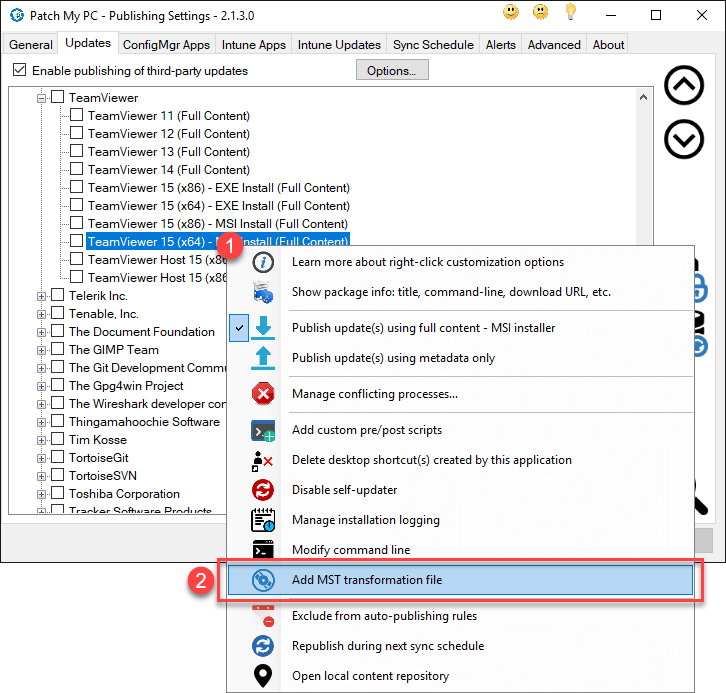This screenshot has width=726, height=693.
Task: Click the delete desktop shortcut person icon
Action: 262,461
